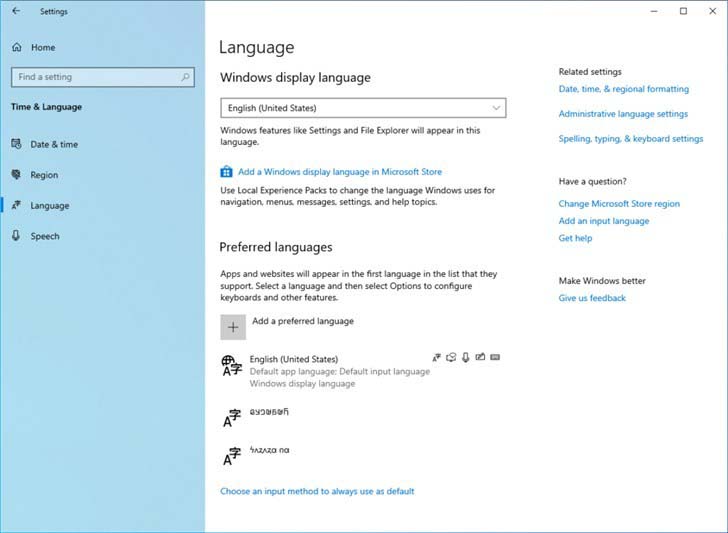Click Add an input language link
Viewport: 728px width, 533px height.
tap(604, 221)
